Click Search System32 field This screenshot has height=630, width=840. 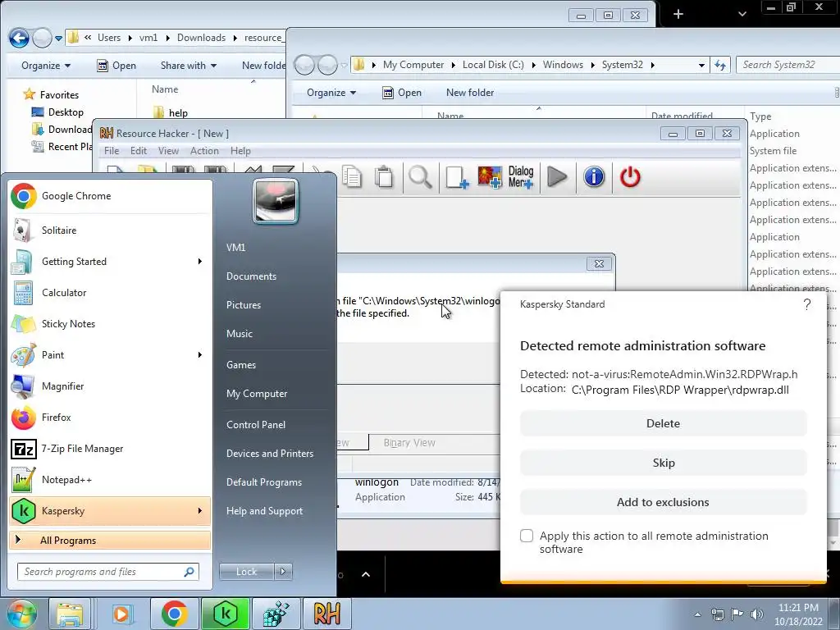(x=787, y=65)
